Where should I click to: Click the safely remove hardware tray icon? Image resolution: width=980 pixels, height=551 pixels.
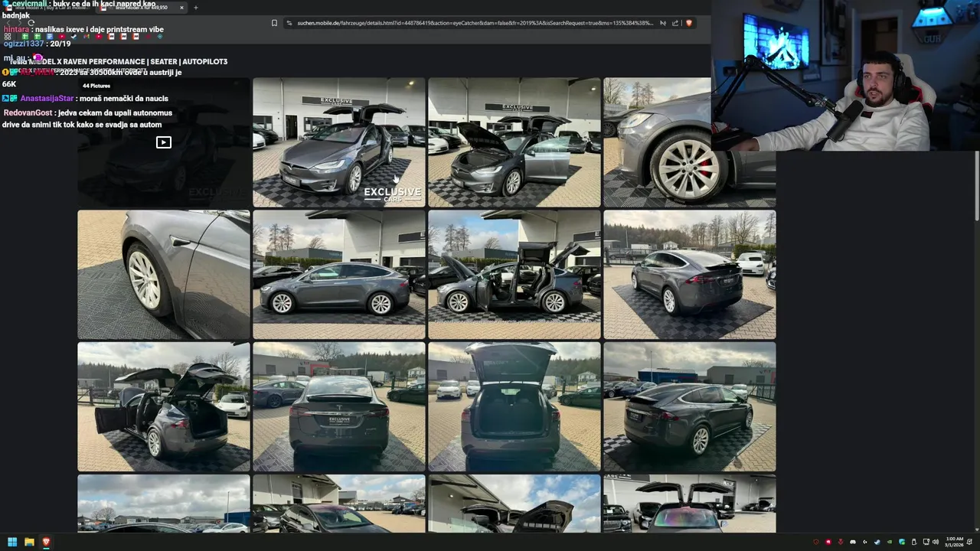[x=914, y=542]
